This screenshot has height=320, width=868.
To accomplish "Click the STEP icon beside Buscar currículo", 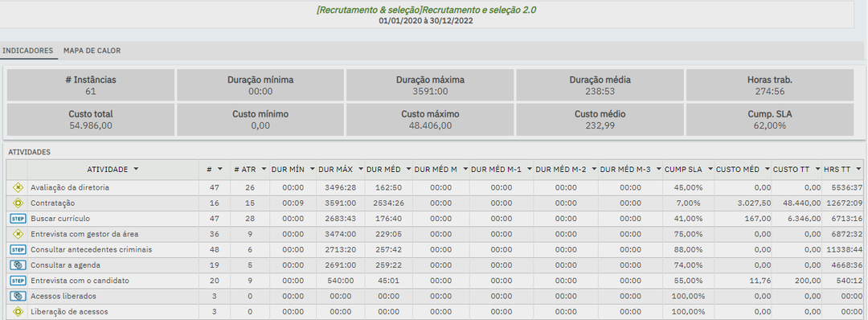I will [18, 218].
